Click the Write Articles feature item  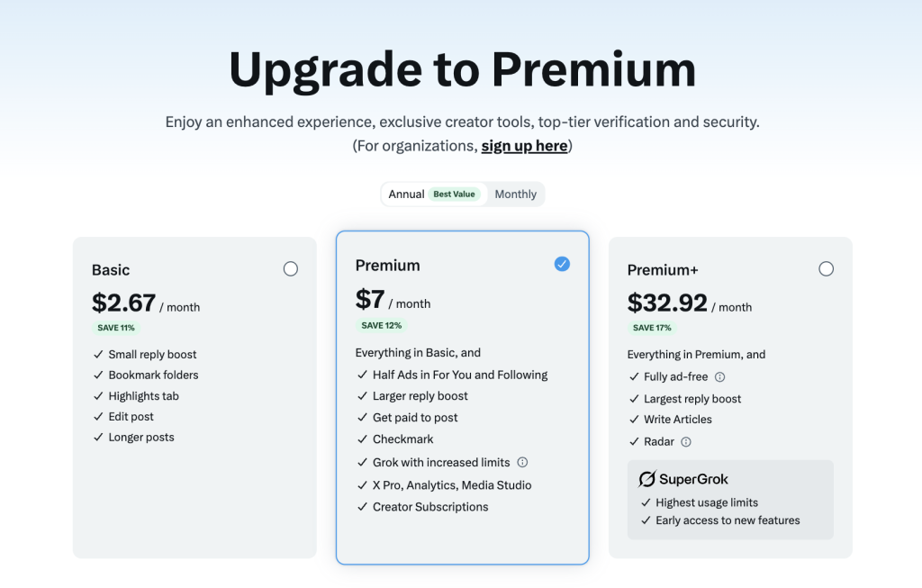point(677,420)
